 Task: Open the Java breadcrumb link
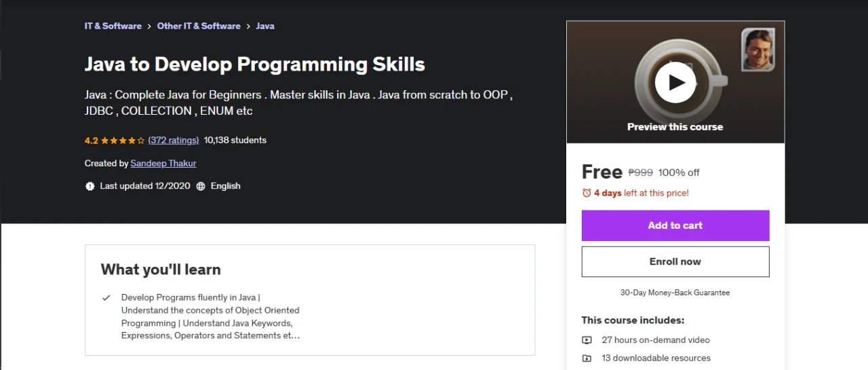(265, 26)
